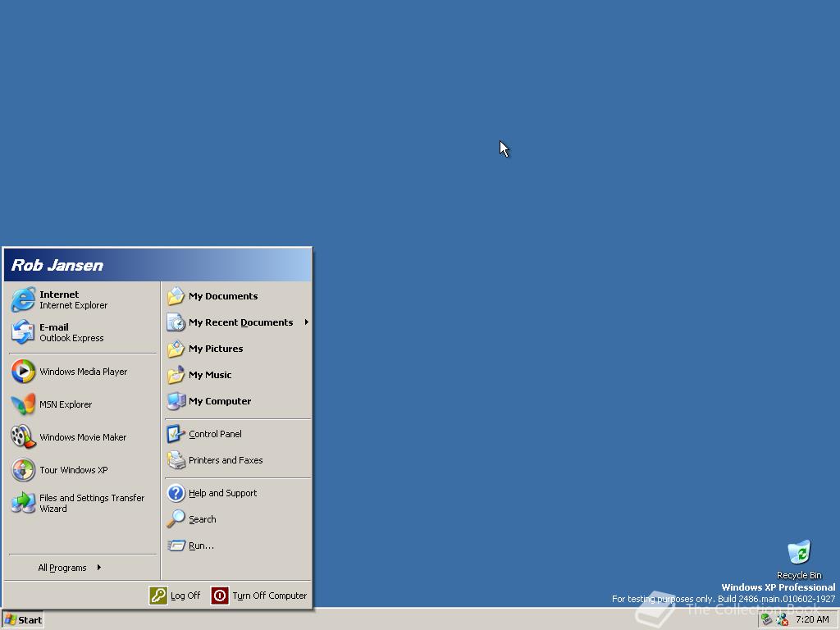840x630 pixels.
Task: Click the Printers and Faxes icon
Action: coord(176,459)
